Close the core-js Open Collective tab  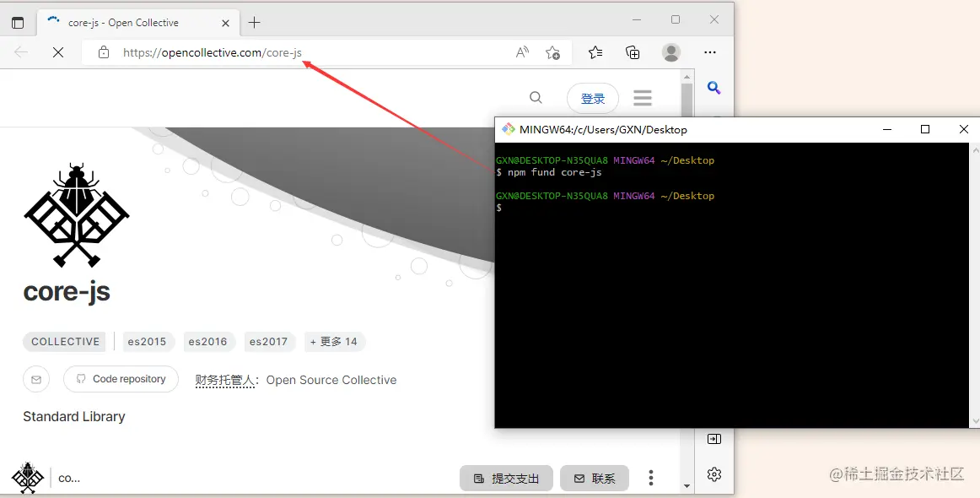tap(226, 23)
